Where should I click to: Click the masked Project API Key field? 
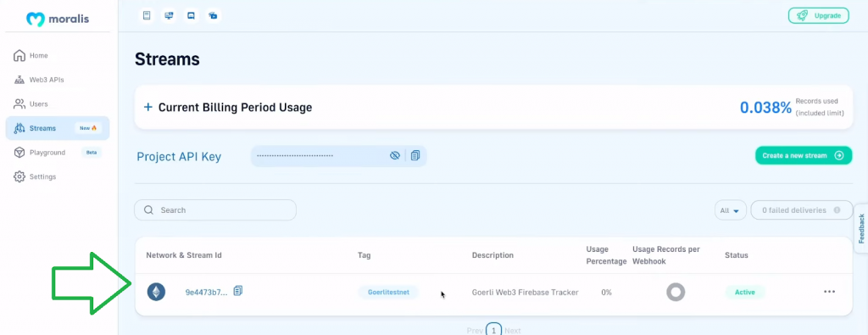pos(339,156)
